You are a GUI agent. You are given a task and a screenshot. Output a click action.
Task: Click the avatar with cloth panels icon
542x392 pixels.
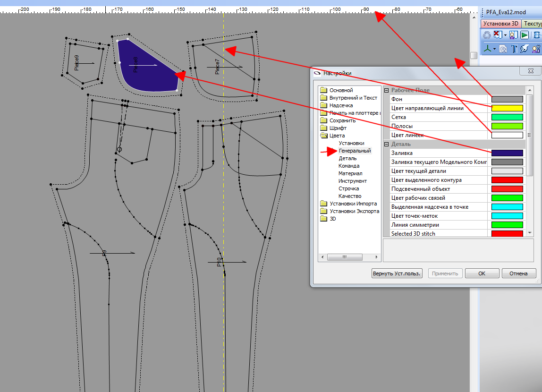(x=513, y=35)
